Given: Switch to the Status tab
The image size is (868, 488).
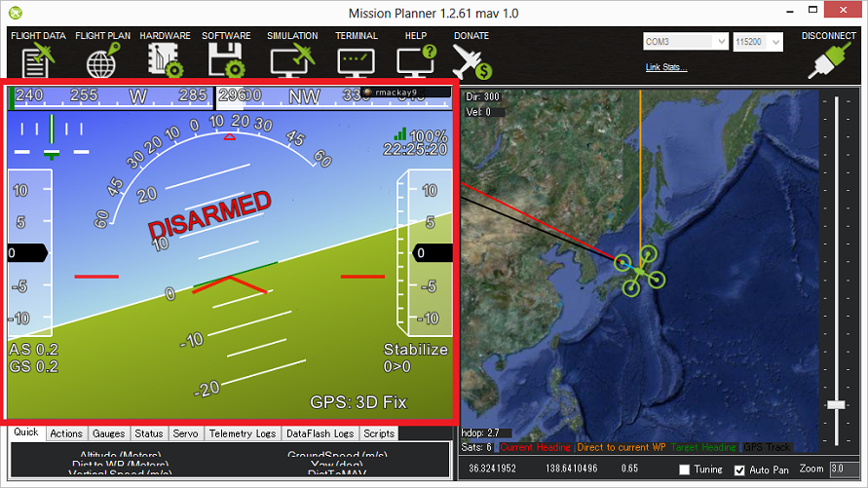Looking at the screenshot, I should coord(149,433).
